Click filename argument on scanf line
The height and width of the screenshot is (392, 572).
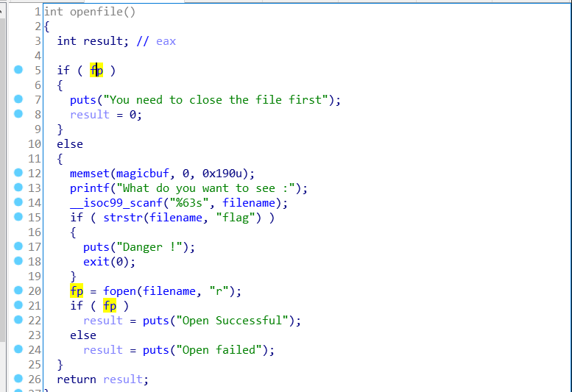[249, 202]
